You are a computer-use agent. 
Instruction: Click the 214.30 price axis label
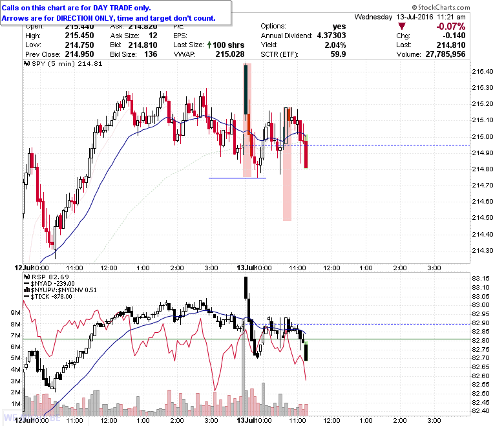[x=482, y=250]
